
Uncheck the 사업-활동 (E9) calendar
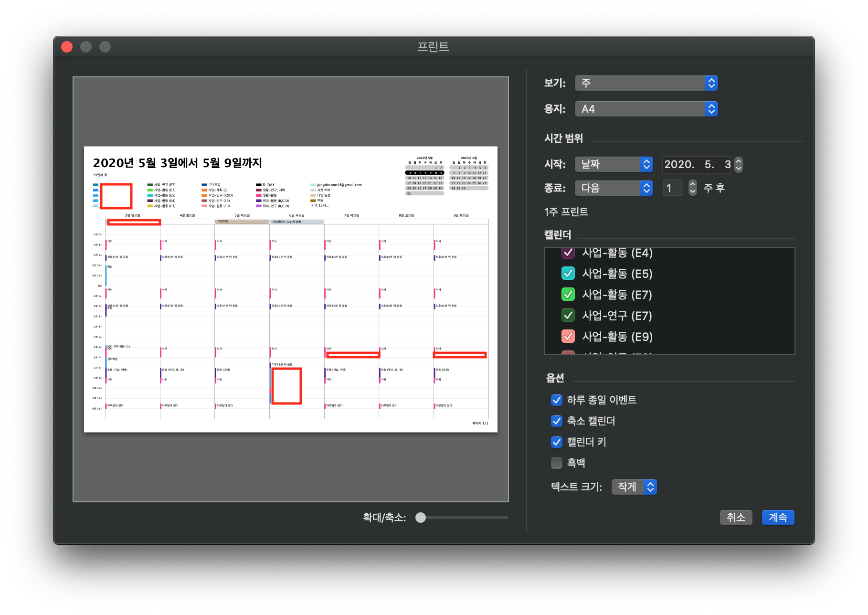(568, 337)
